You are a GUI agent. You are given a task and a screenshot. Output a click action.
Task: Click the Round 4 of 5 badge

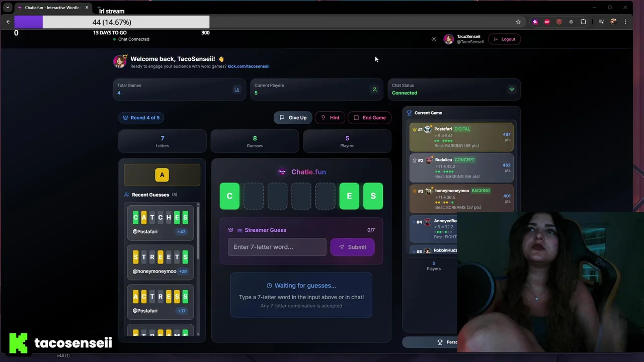coord(141,118)
